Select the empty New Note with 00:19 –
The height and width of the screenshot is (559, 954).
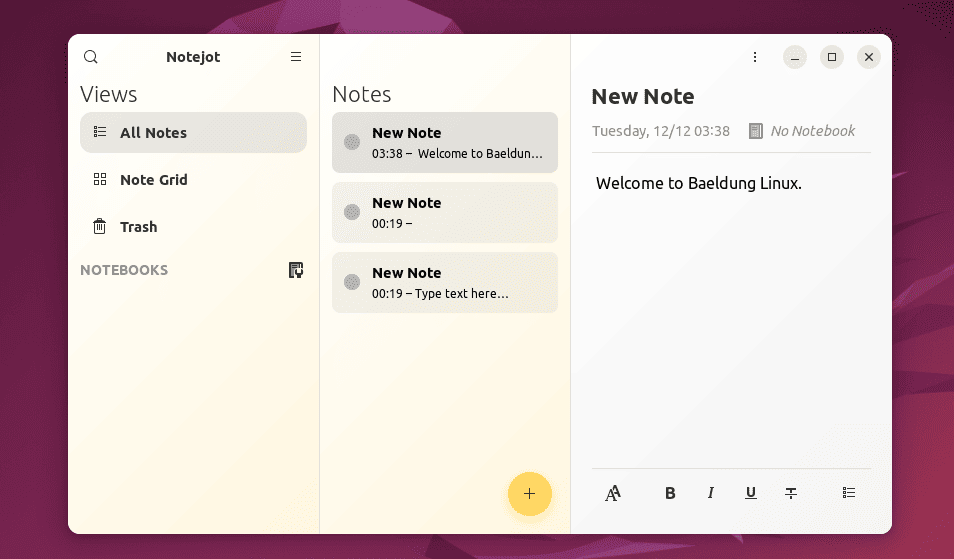445,212
